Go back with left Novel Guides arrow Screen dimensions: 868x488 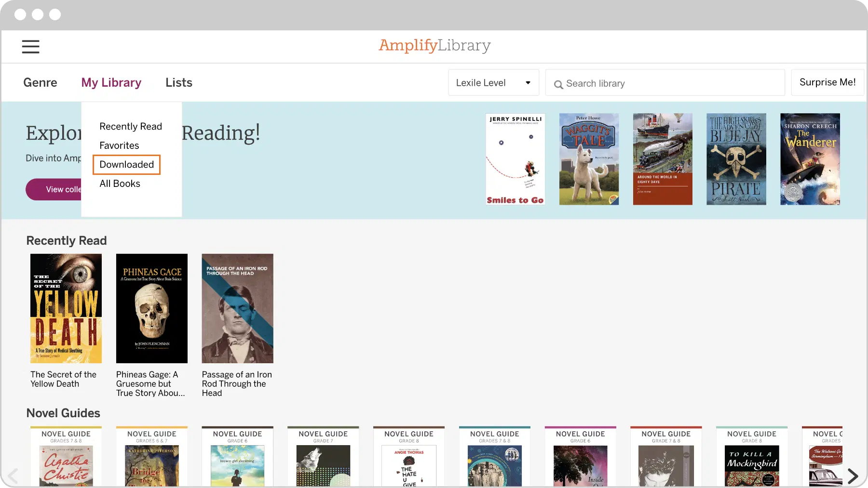pos(13,476)
